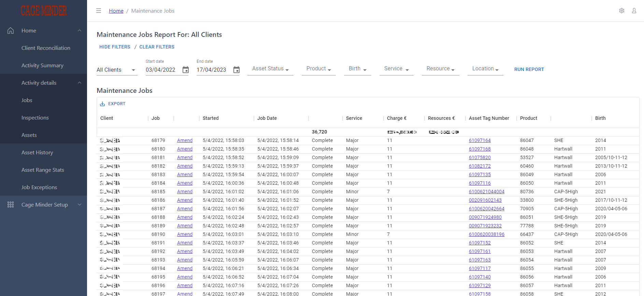
Task: Open asset tag 61097129 link
Action: (x=480, y=285)
